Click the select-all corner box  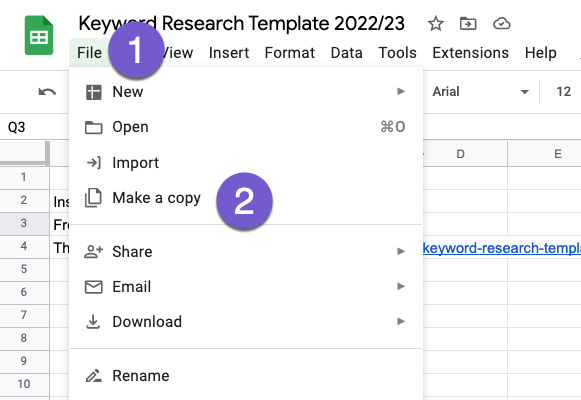tap(24, 153)
